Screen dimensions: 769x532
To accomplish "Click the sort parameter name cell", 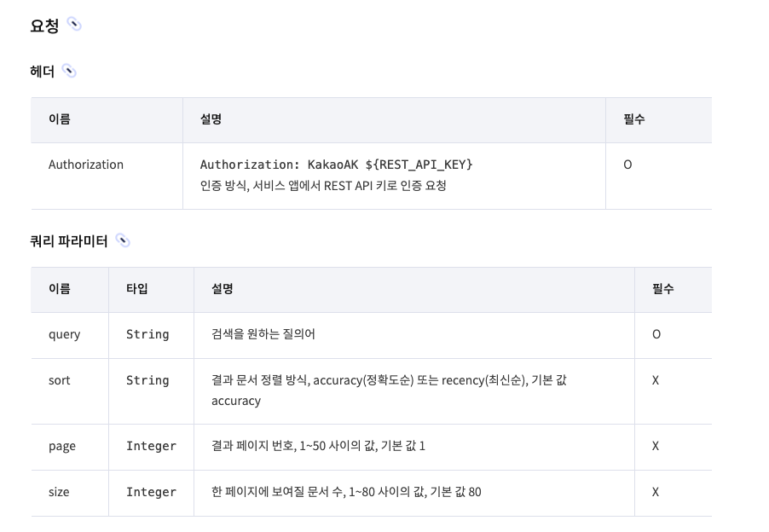I will pyautogui.click(x=60, y=380).
